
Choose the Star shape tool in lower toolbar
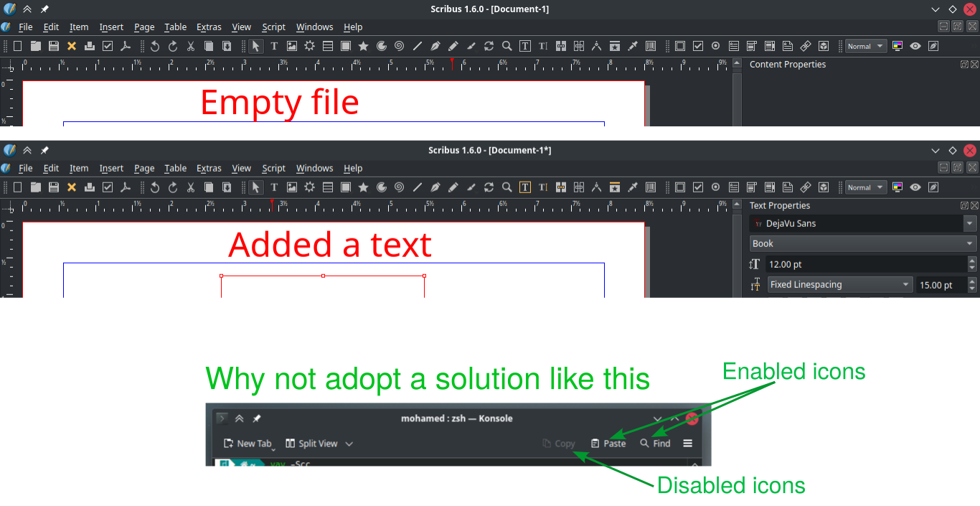364,187
